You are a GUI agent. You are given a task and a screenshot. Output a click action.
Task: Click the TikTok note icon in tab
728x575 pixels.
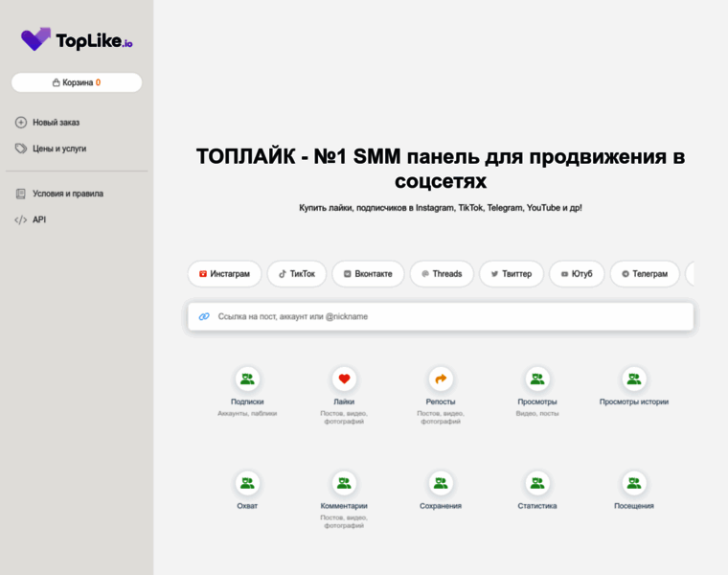point(283,274)
